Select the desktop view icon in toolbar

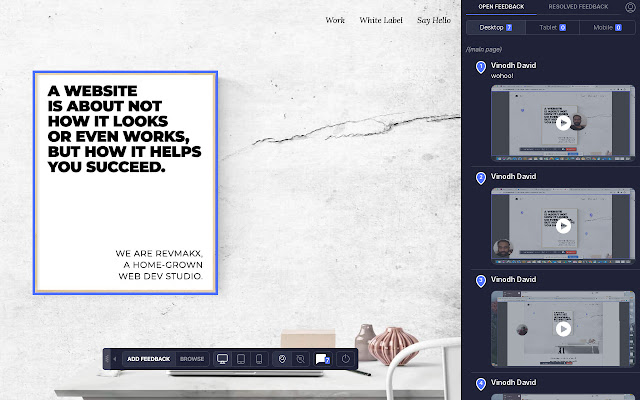(222, 359)
